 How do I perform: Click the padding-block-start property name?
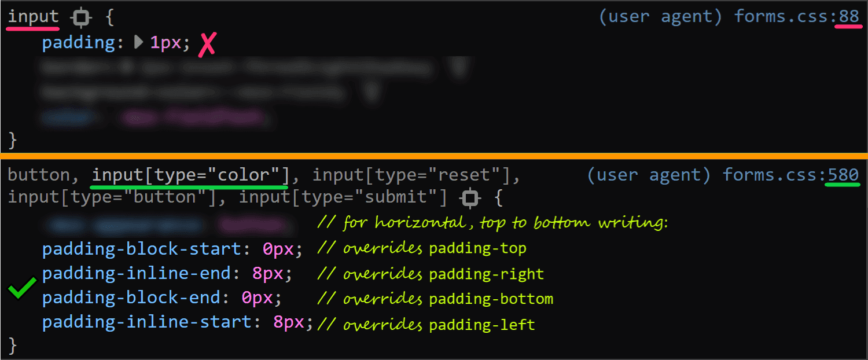[x=142, y=249]
